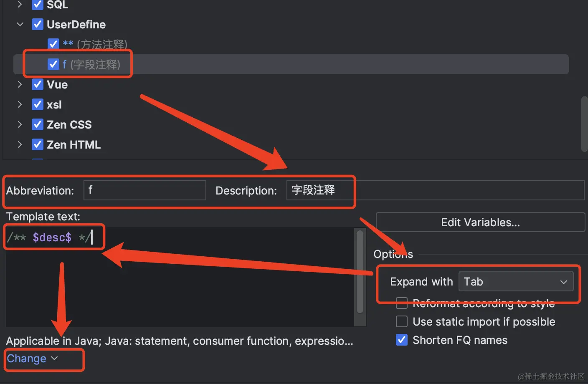Click the template text editor scrollbar
Screen dimensions: 588x384
tap(360, 271)
